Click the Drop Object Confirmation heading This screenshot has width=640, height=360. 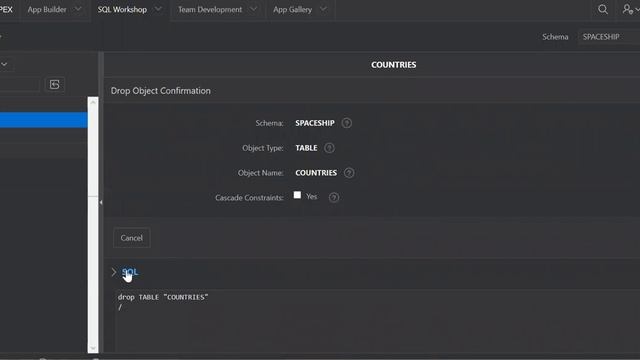pyautogui.click(x=161, y=91)
